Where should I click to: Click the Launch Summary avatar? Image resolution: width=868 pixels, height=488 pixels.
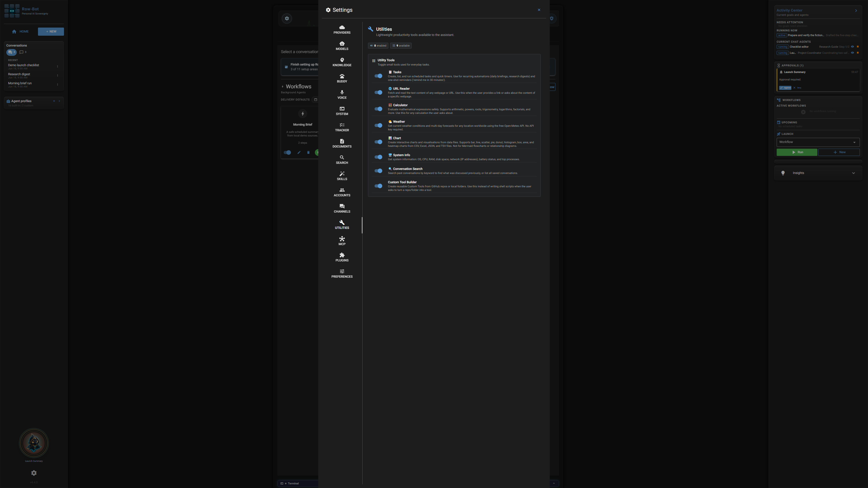pyautogui.click(x=34, y=443)
